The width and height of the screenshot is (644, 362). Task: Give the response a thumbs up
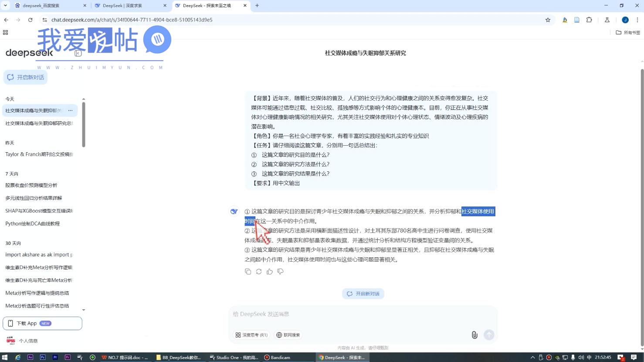pyautogui.click(x=270, y=271)
